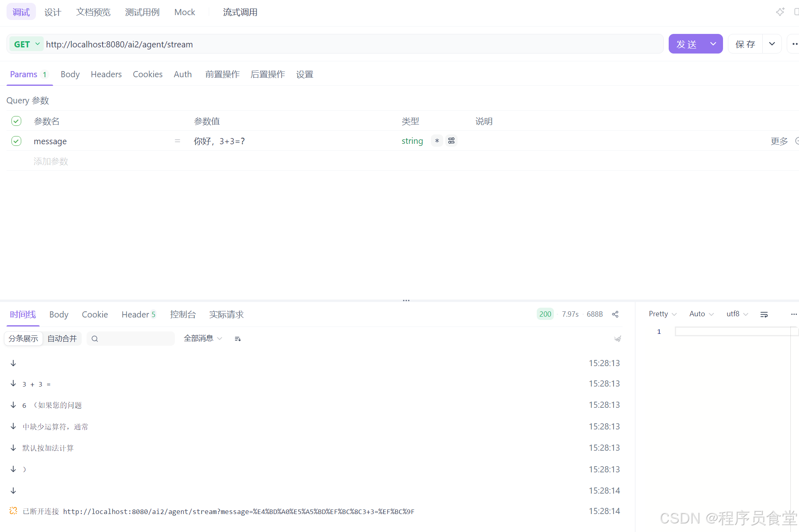Expand the 发送 button dropdown arrow

click(x=713, y=44)
